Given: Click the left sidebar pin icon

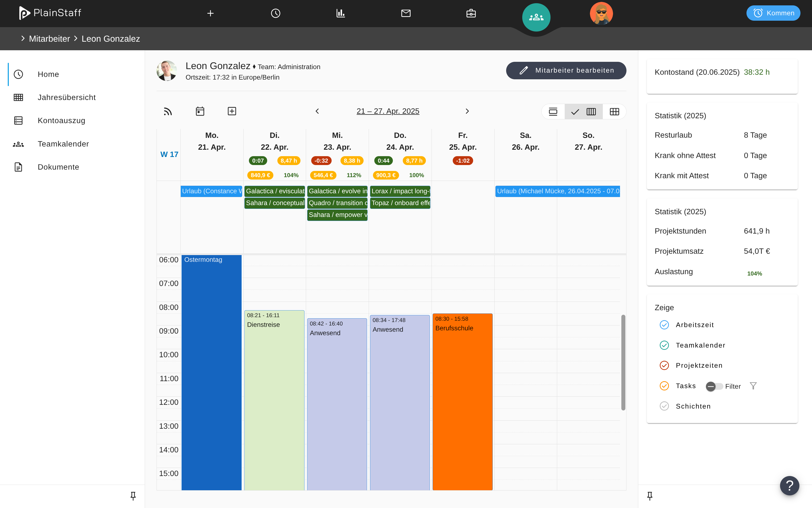Looking at the screenshot, I should [133, 496].
